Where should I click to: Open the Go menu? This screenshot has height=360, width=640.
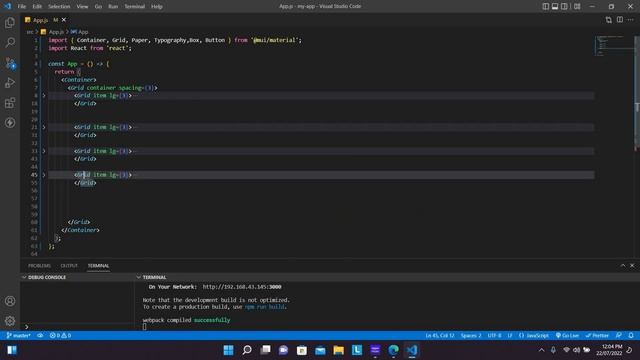pos(98,7)
